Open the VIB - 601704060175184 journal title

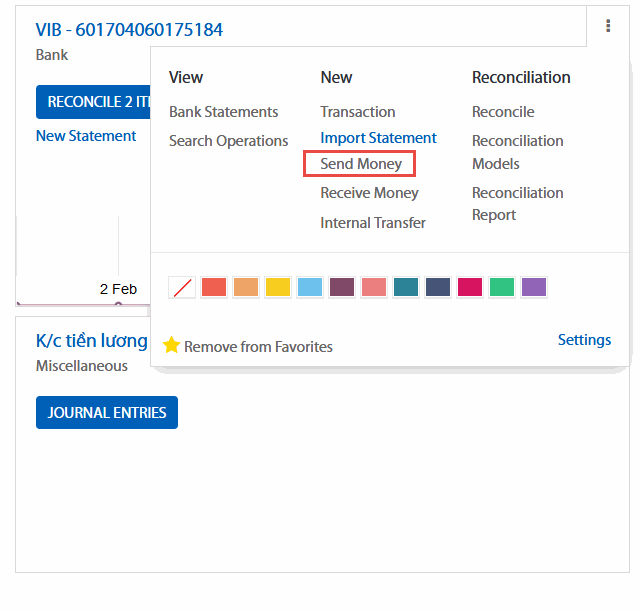129,30
